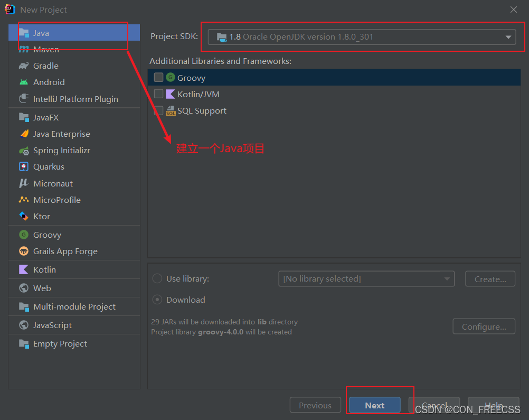Select the Download radio button
529x420 pixels.
pos(157,300)
